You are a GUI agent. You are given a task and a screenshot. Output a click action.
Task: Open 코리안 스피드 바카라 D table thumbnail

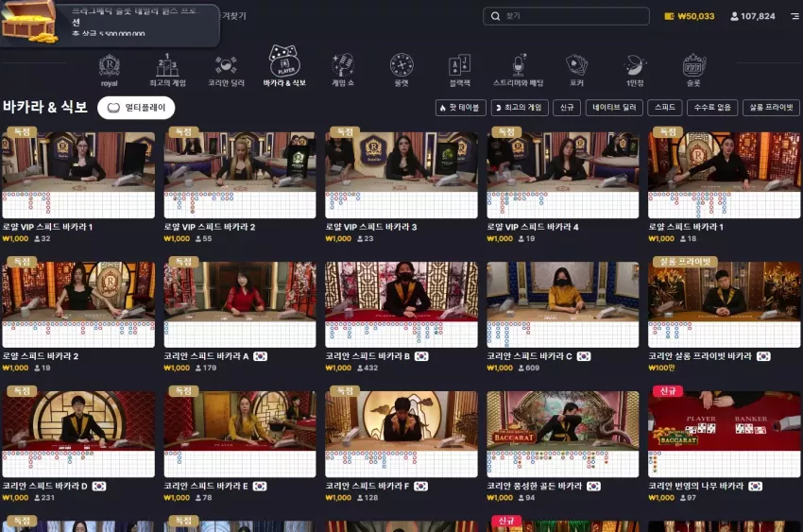(x=78, y=435)
